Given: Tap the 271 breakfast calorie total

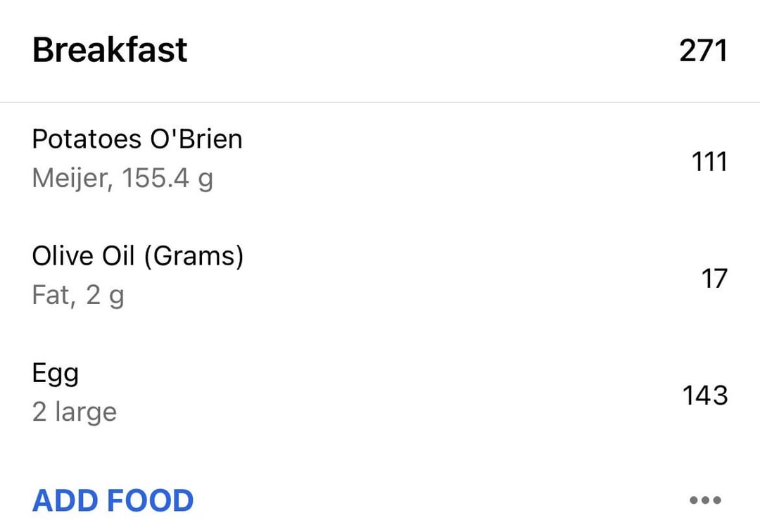Looking at the screenshot, I should [703, 51].
